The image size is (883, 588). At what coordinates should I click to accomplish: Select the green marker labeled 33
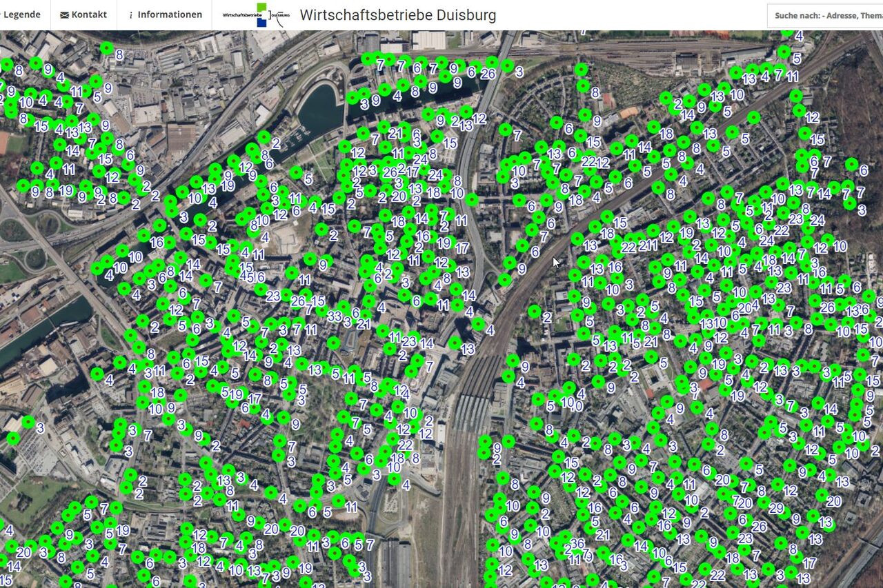pos(324,312)
